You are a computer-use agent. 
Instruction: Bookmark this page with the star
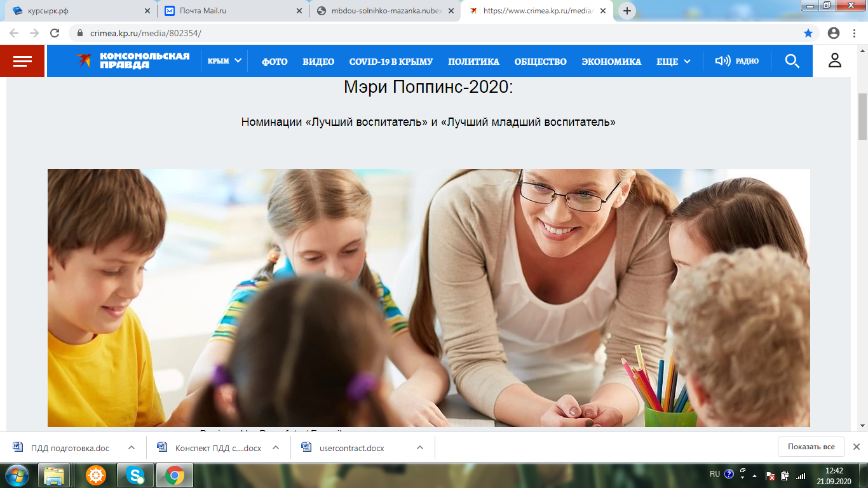pyautogui.click(x=808, y=33)
